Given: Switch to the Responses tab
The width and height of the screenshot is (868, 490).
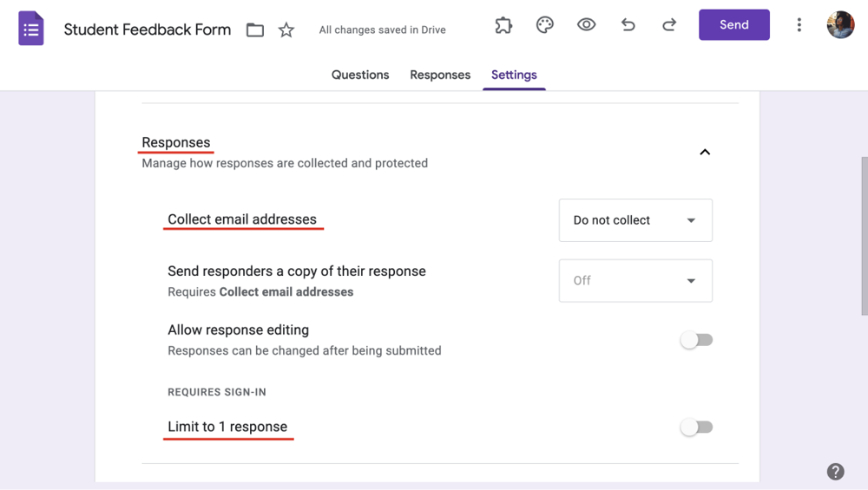Looking at the screenshot, I should pos(440,75).
